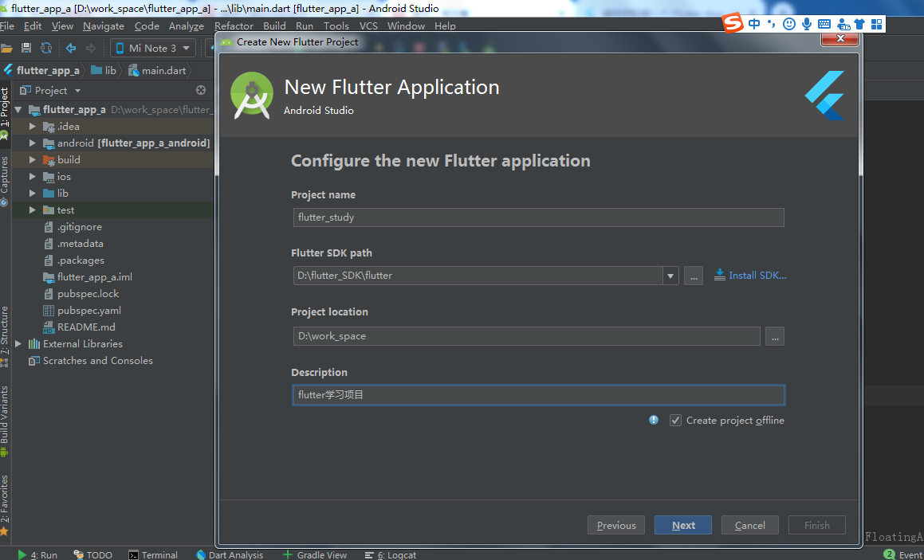Open the Navigate menu
924x560 pixels.
[x=104, y=26]
